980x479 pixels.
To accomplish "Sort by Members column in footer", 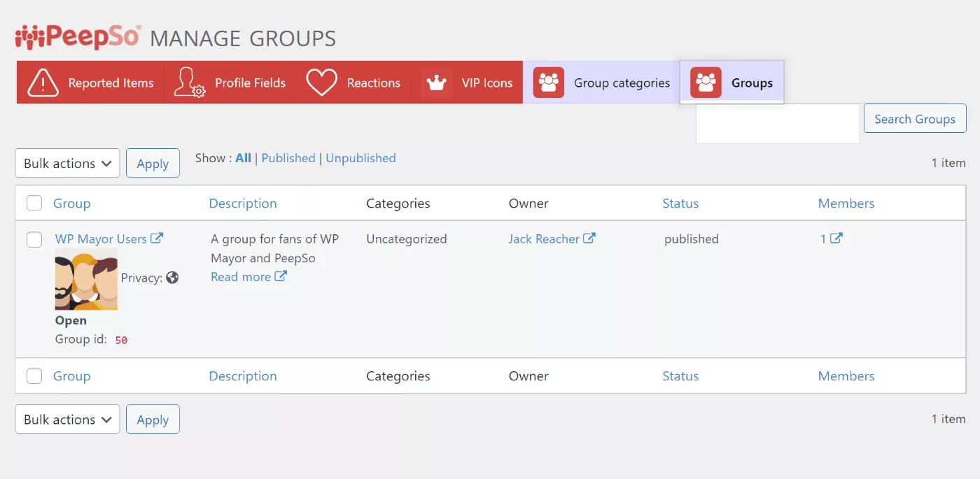I will click(x=846, y=376).
